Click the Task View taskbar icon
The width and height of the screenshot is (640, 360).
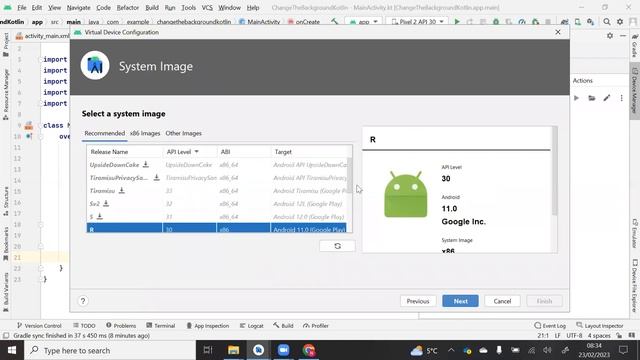208,350
